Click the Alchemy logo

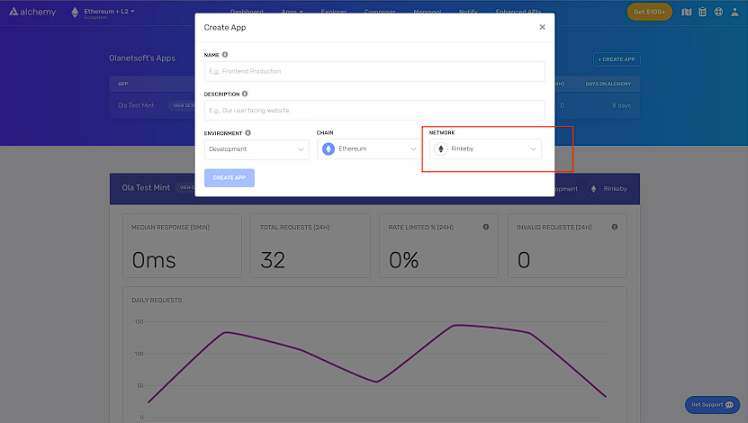(32, 12)
